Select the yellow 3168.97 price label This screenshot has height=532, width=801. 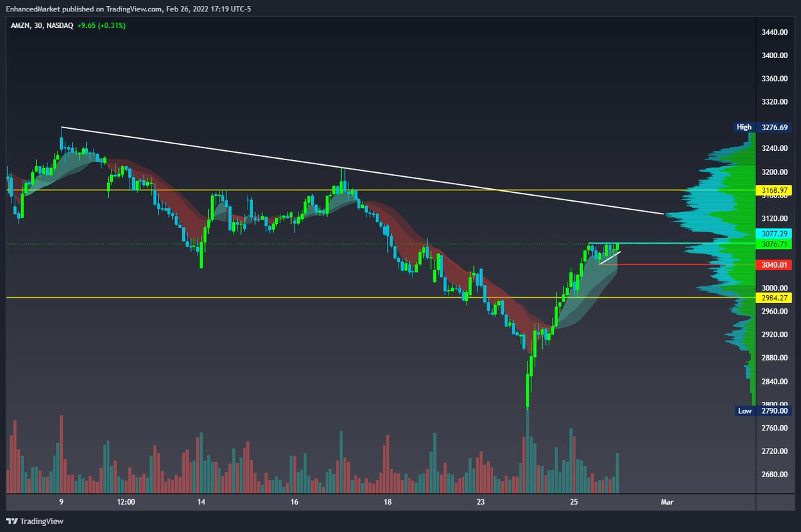(775, 190)
